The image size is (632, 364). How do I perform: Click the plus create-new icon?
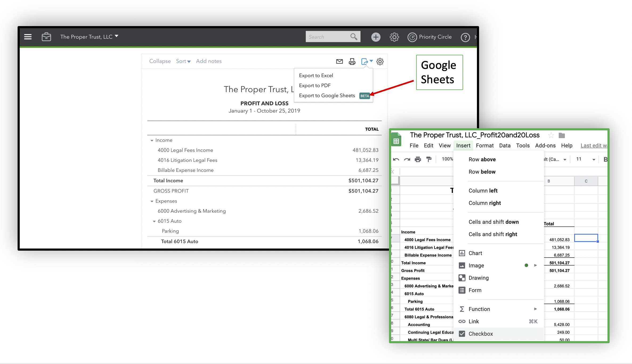coord(376,37)
